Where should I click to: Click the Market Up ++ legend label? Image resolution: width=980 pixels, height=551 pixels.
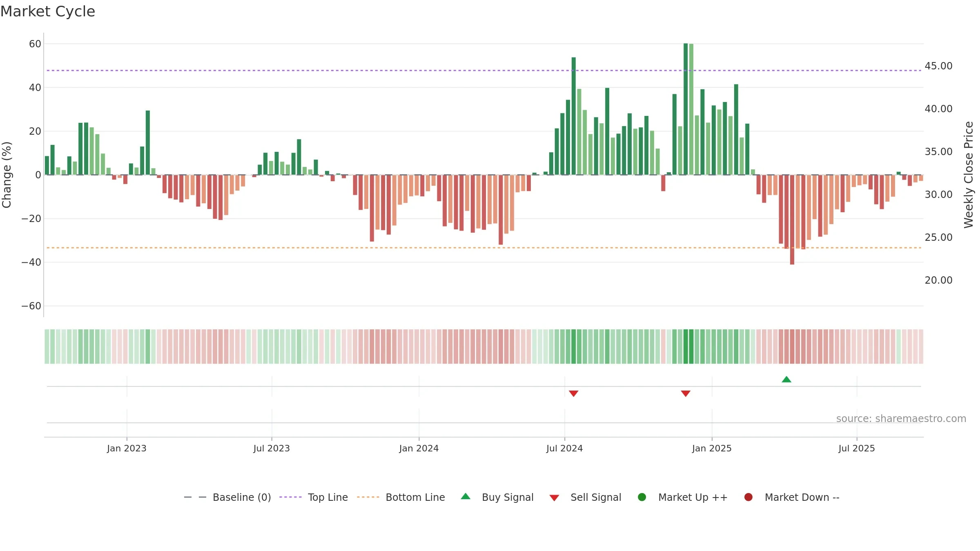coord(693,497)
